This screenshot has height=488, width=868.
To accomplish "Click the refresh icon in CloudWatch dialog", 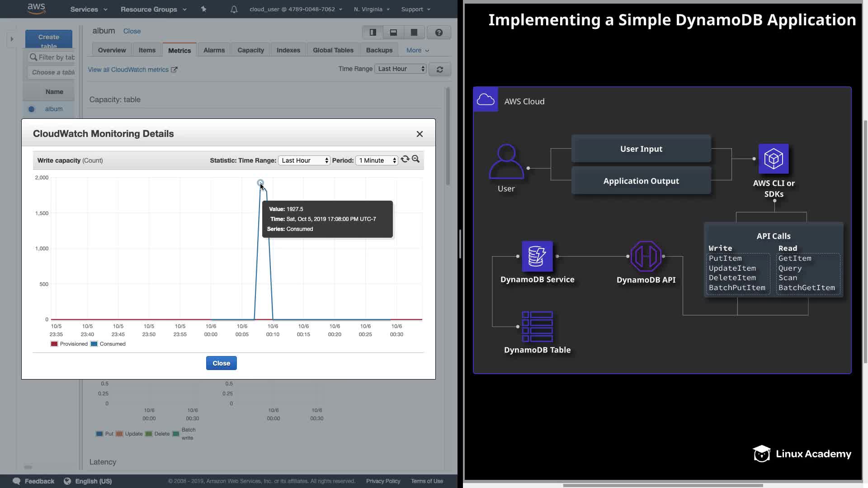I will pyautogui.click(x=405, y=160).
